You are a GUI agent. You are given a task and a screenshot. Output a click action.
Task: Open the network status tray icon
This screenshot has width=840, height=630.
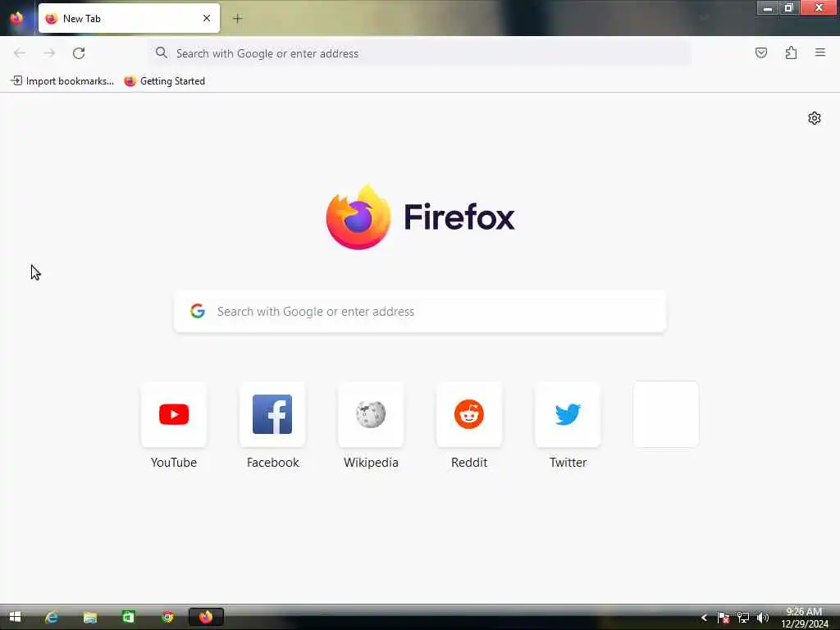tap(743, 618)
